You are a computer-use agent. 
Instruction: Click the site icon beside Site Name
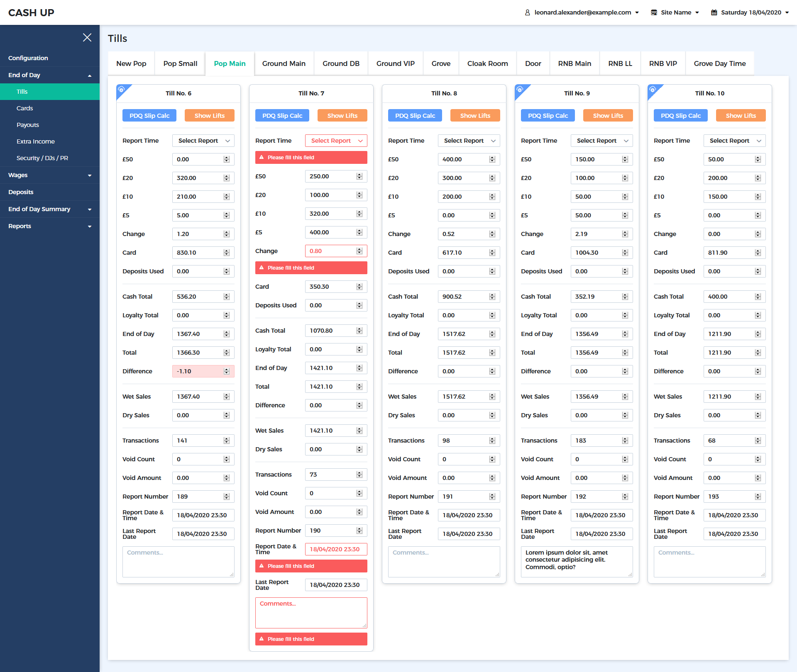(654, 12)
